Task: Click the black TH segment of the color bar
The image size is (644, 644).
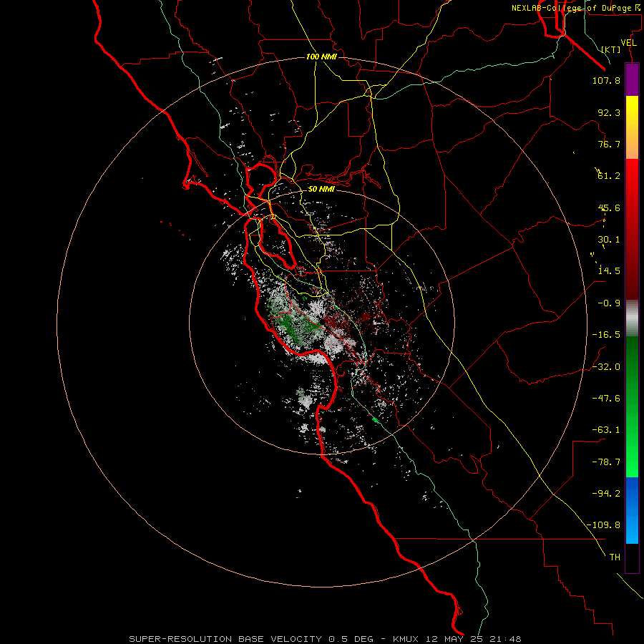Action: [x=632, y=558]
